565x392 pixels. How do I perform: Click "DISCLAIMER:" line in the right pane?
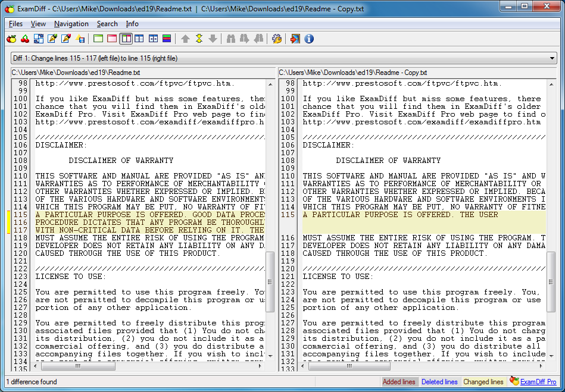click(329, 145)
